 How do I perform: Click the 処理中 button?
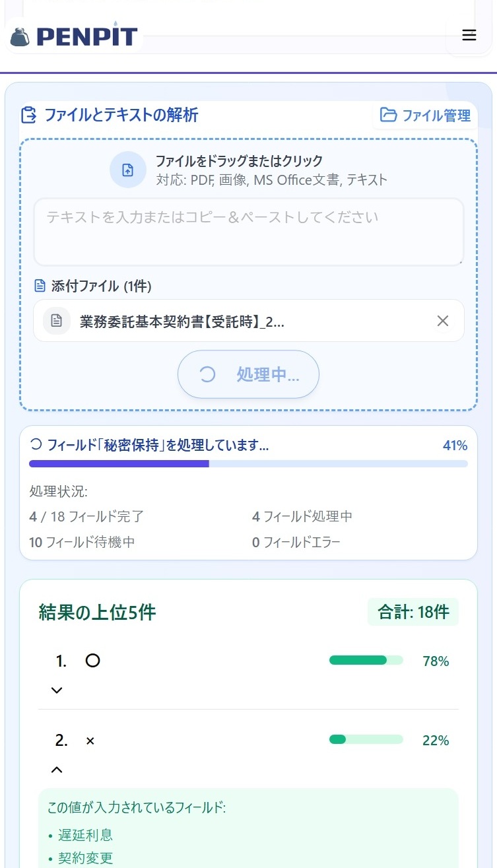click(248, 374)
